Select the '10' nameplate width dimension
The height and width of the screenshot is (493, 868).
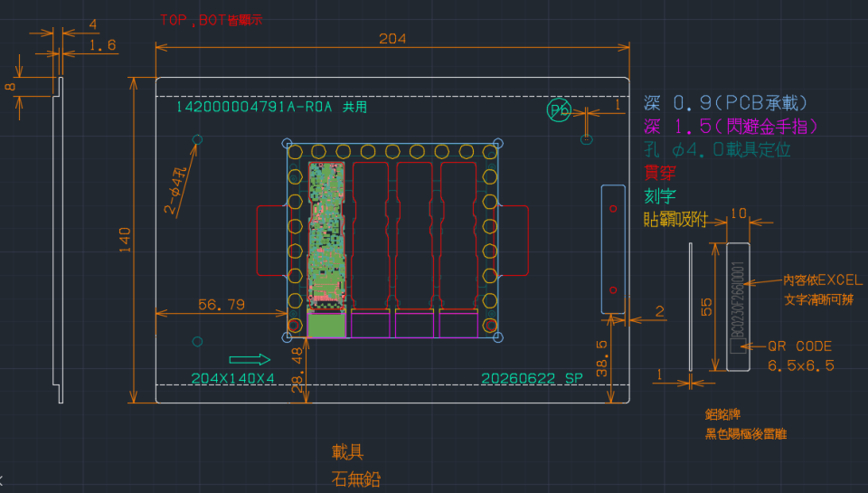coord(739,213)
